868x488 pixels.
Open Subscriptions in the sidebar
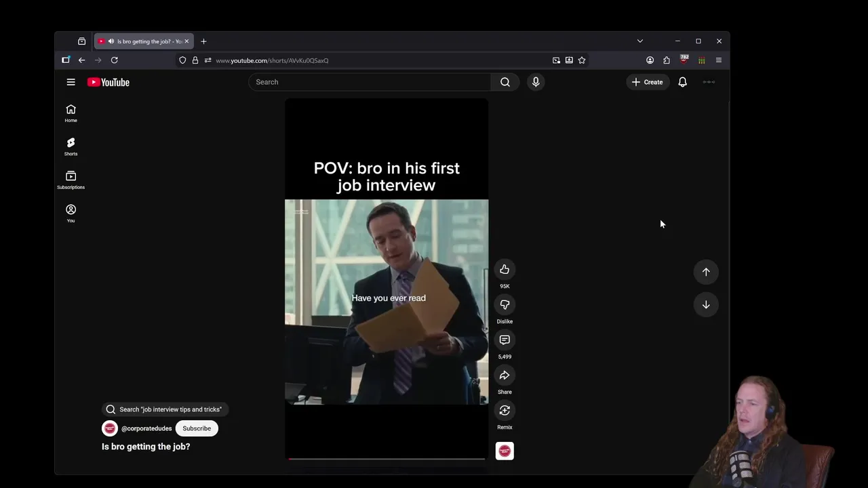71,180
